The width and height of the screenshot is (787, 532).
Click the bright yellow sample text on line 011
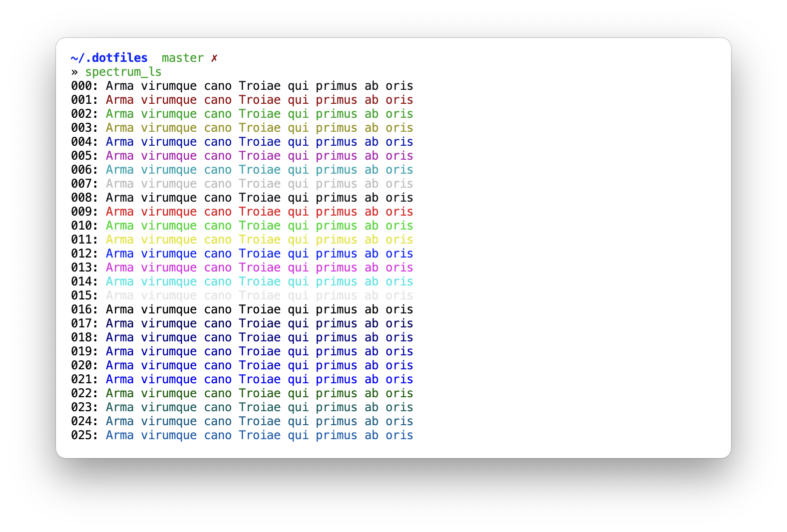(259, 240)
